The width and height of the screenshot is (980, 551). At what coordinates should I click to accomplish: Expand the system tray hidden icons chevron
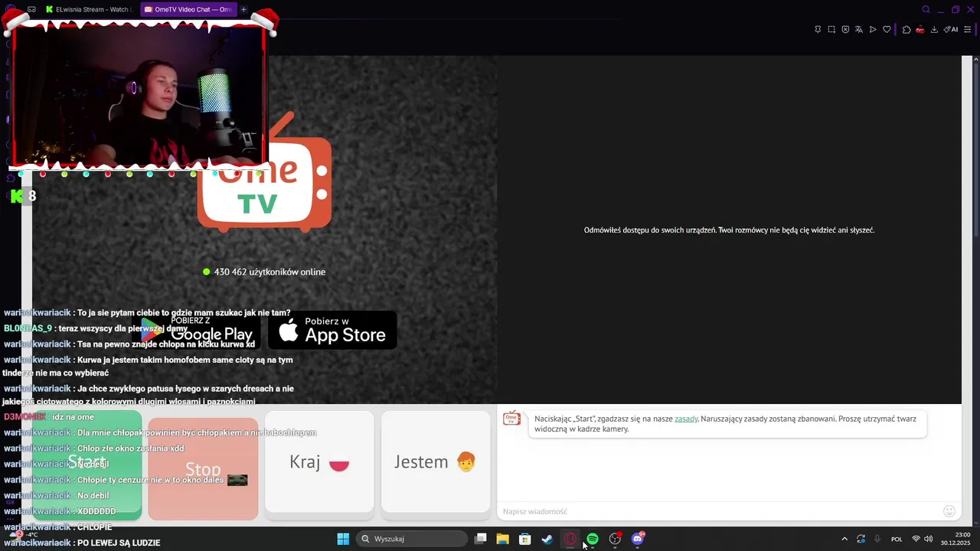844,539
